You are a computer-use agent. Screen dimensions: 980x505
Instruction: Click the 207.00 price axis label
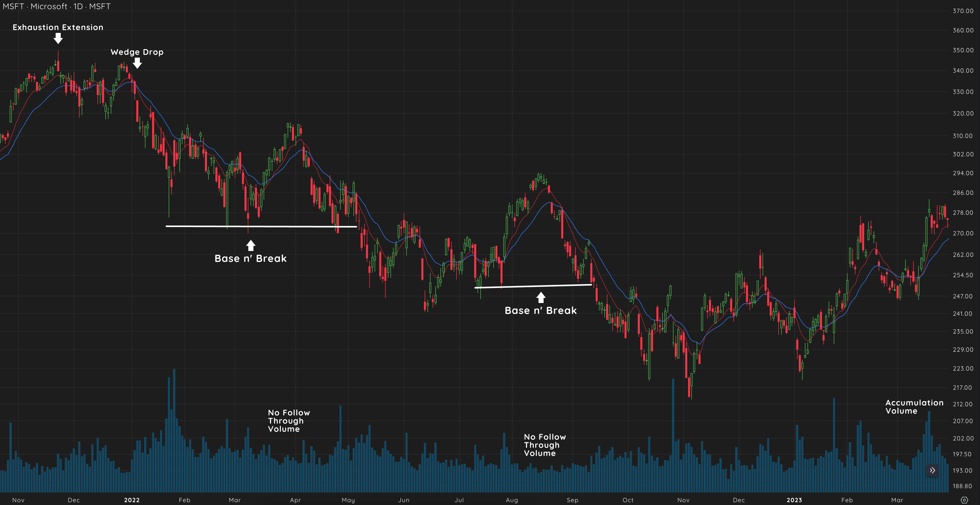(963, 421)
